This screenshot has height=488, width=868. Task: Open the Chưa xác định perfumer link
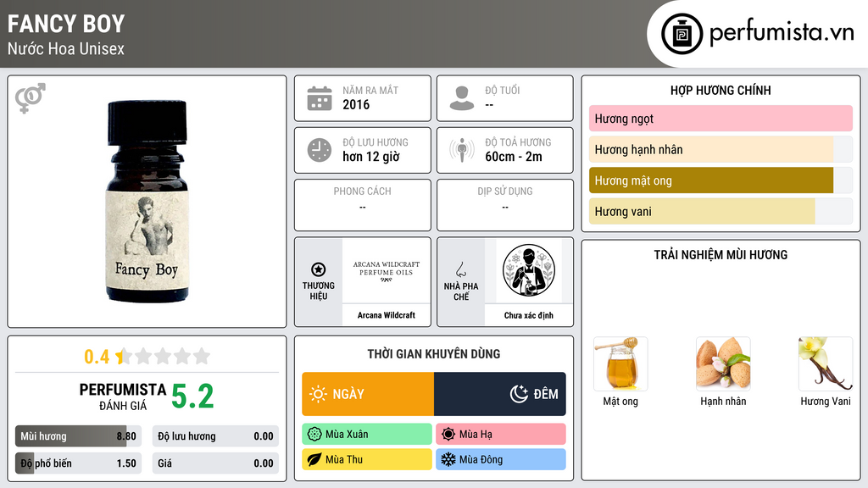pyautogui.click(x=529, y=315)
